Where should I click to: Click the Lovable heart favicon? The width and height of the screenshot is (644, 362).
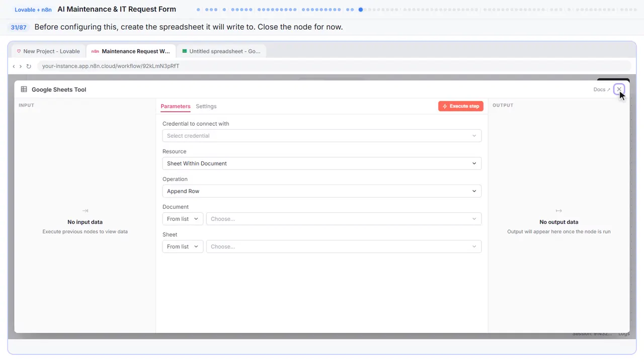click(19, 51)
